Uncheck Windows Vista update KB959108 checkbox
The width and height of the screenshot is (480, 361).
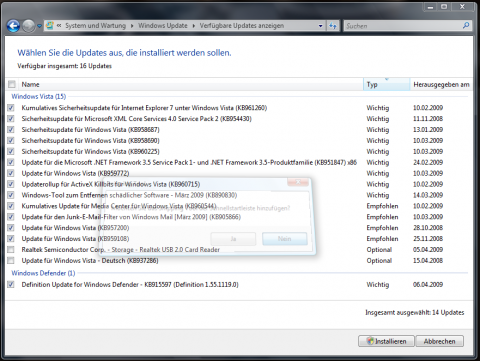pyautogui.click(x=11, y=239)
